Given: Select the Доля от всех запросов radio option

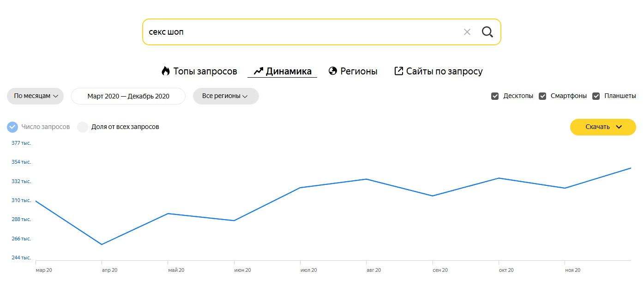Looking at the screenshot, I should 83,127.
